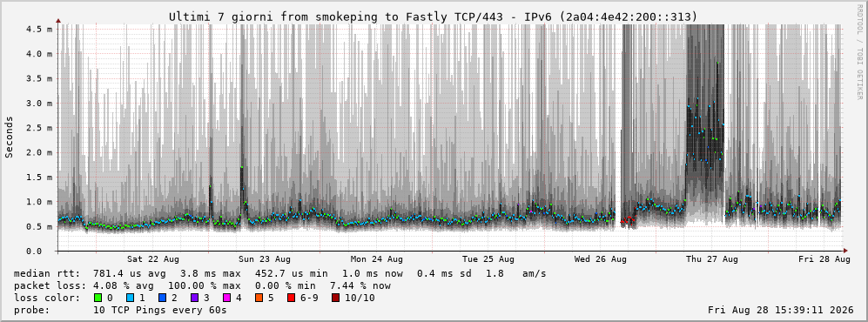868x322 pixels.
Task: Click the '452.7 us min' value
Action: [x=291, y=273]
